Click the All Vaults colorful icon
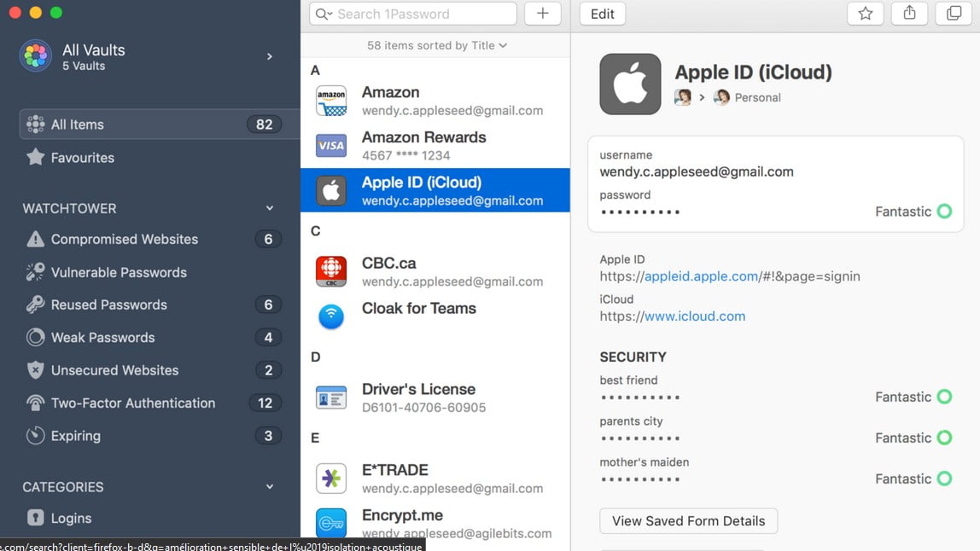This screenshot has width=980, height=551. click(x=36, y=55)
